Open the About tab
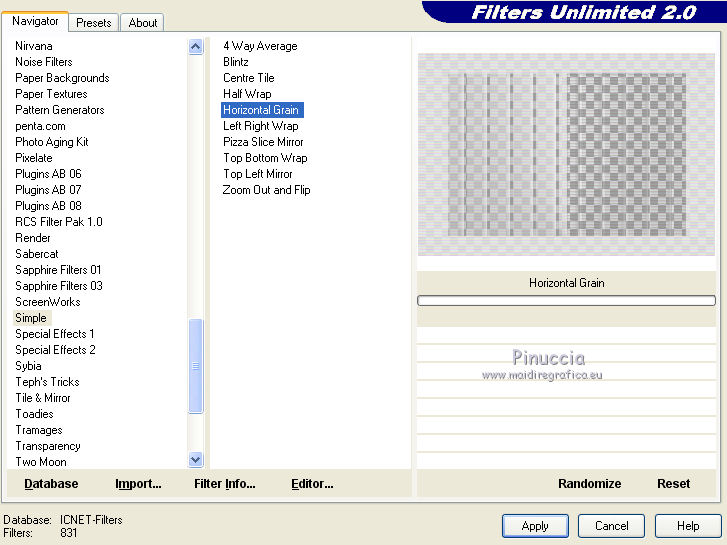The width and height of the screenshot is (727, 545). point(142,23)
